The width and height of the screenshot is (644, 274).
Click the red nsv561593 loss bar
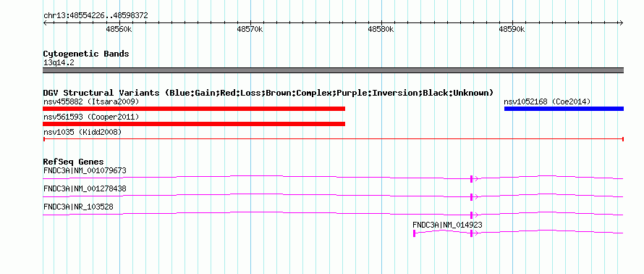click(194, 124)
